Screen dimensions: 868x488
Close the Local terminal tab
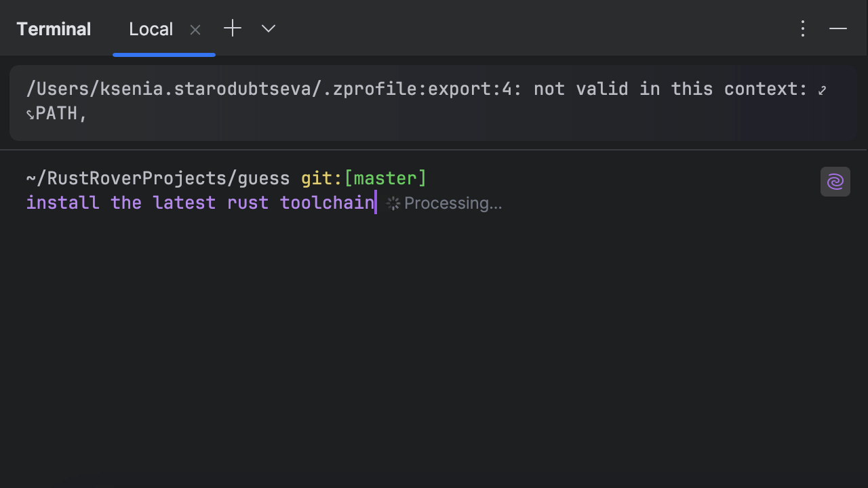click(x=195, y=30)
